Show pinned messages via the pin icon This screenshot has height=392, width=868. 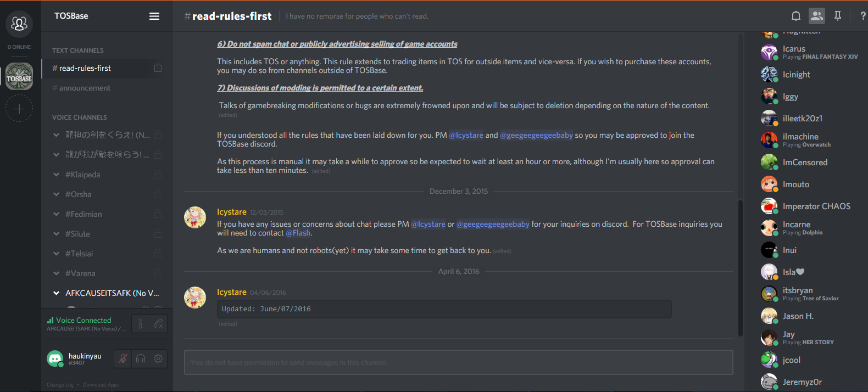coord(838,16)
